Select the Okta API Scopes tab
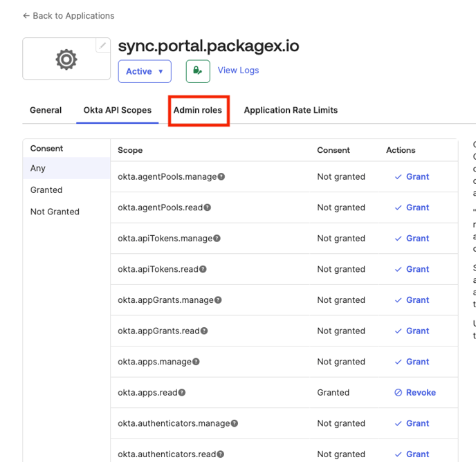Image resolution: width=476 pixels, height=462 pixels. coord(118,110)
